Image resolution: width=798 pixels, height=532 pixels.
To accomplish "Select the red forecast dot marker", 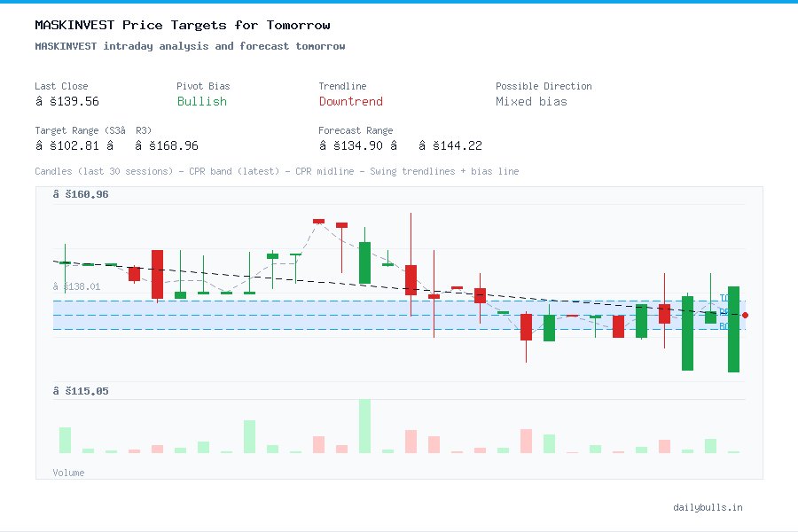I will [x=745, y=315].
